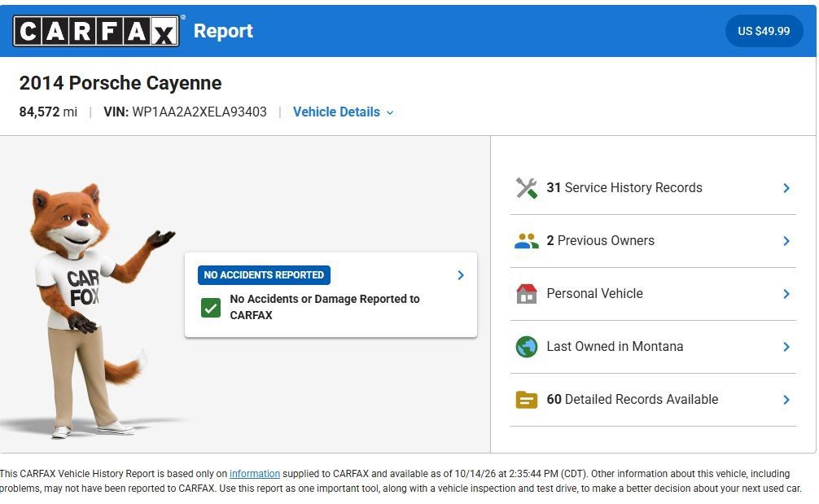Screen dimensions: 819x504
Task: Open the arrow on the No Accidents Reported card
Action: [x=461, y=275]
